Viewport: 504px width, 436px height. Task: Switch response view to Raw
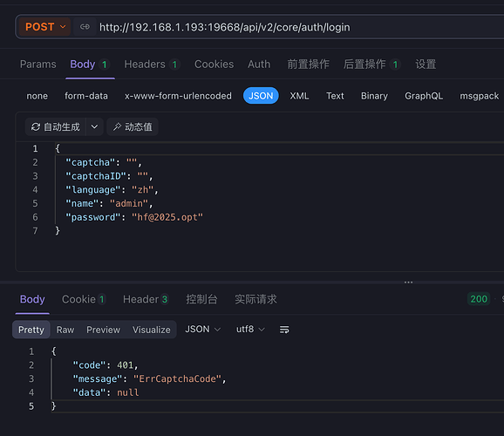(65, 330)
